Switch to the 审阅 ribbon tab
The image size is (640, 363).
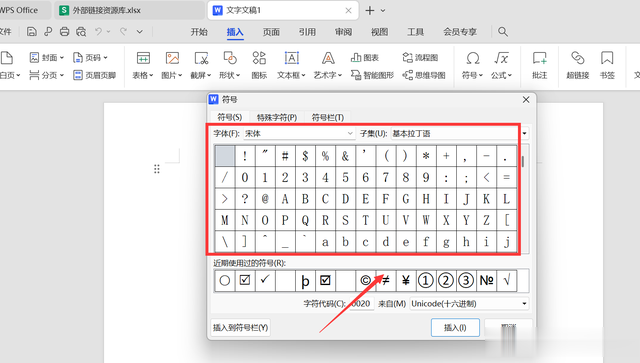click(343, 32)
